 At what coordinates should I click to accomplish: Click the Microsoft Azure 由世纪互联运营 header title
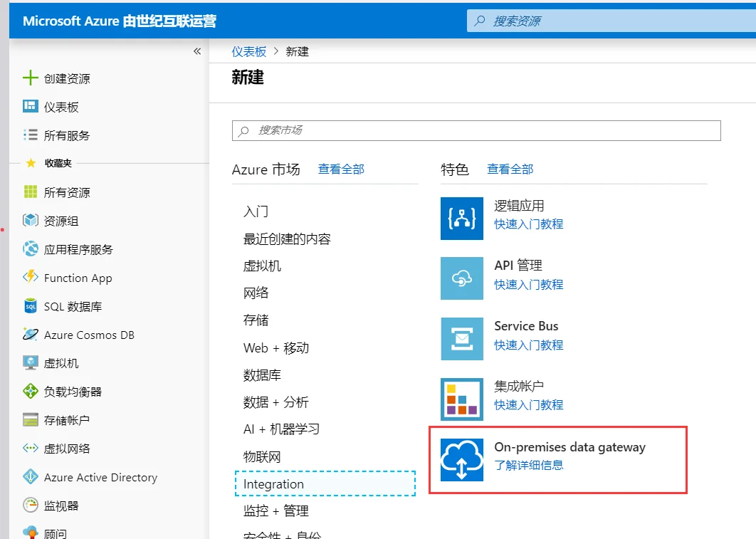[120, 21]
